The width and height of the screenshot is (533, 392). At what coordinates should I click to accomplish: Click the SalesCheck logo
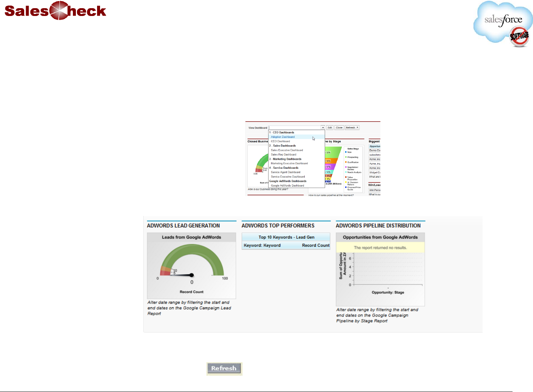(x=55, y=10)
